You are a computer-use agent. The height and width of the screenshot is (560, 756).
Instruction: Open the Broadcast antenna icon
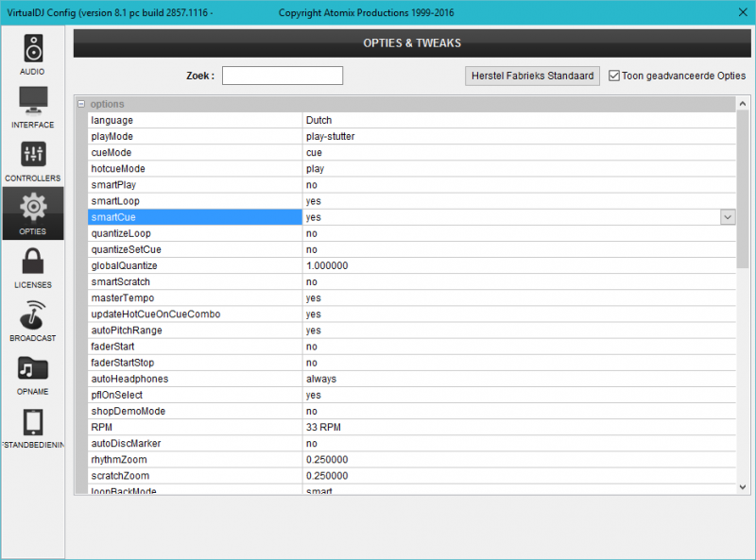[33, 314]
